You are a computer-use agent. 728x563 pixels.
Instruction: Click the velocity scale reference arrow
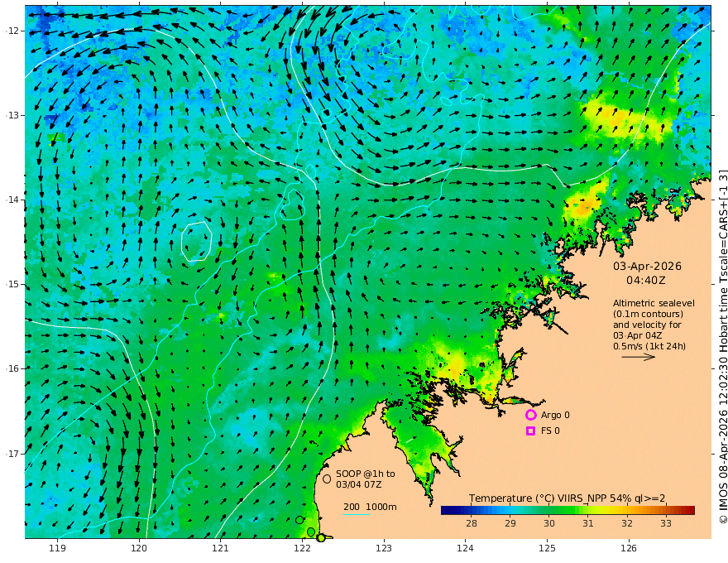[639, 357]
